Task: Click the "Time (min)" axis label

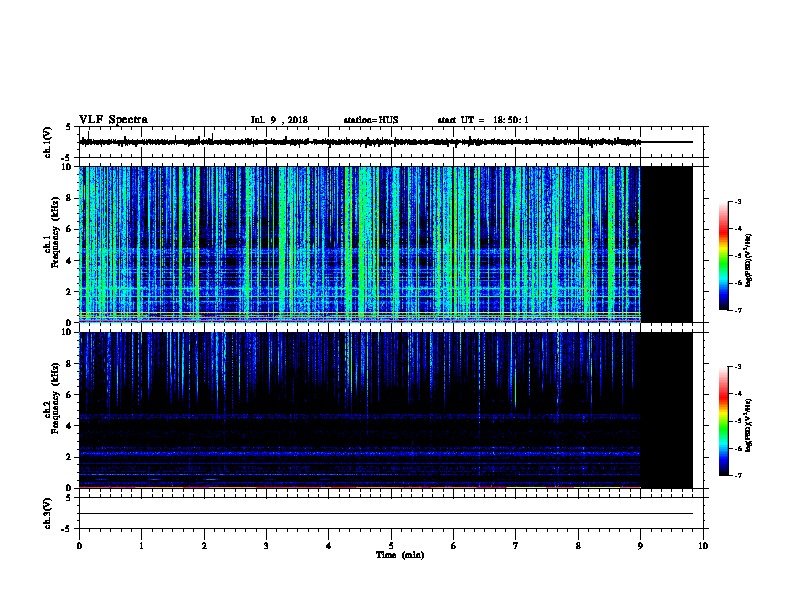Action: coord(400,555)
